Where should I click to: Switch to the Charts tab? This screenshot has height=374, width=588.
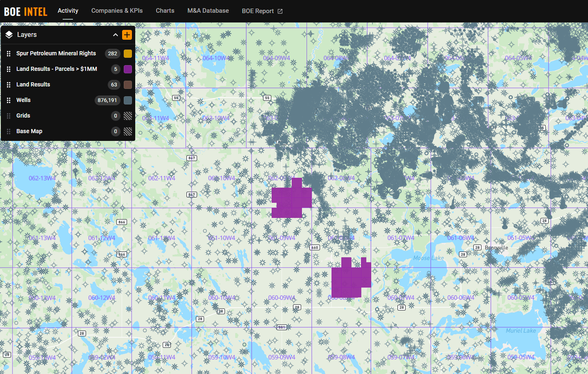pos(165,11)
